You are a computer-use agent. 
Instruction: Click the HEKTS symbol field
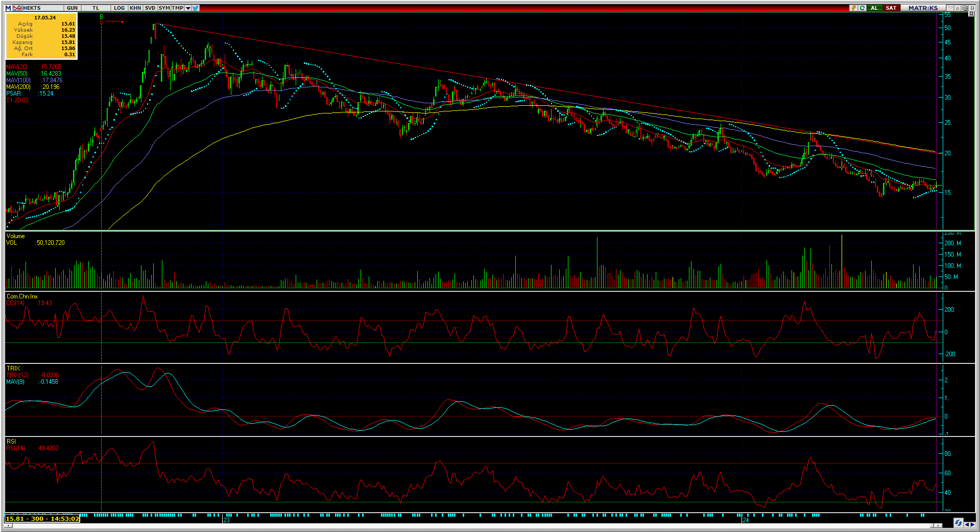(43, 8)
